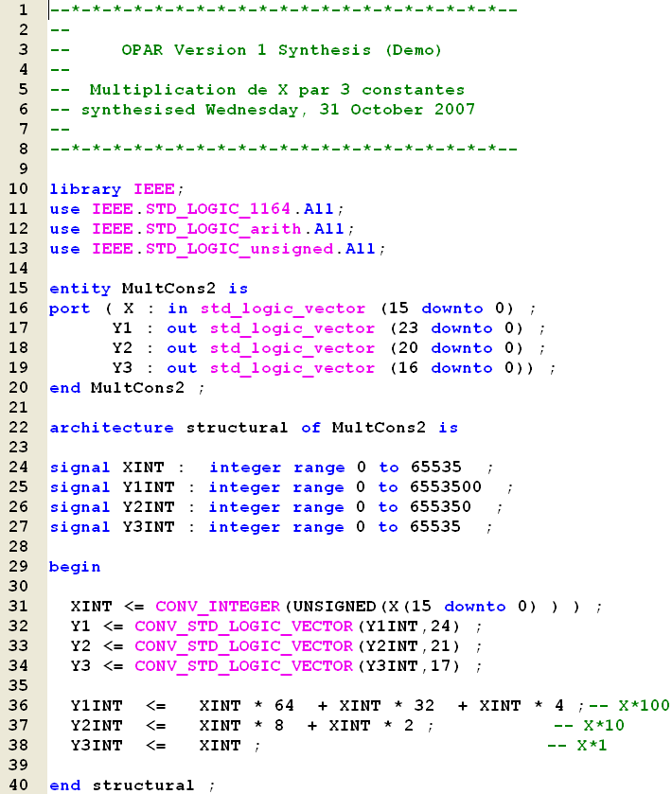Click the port name 'Y2' on line 18

coord(122,348)
